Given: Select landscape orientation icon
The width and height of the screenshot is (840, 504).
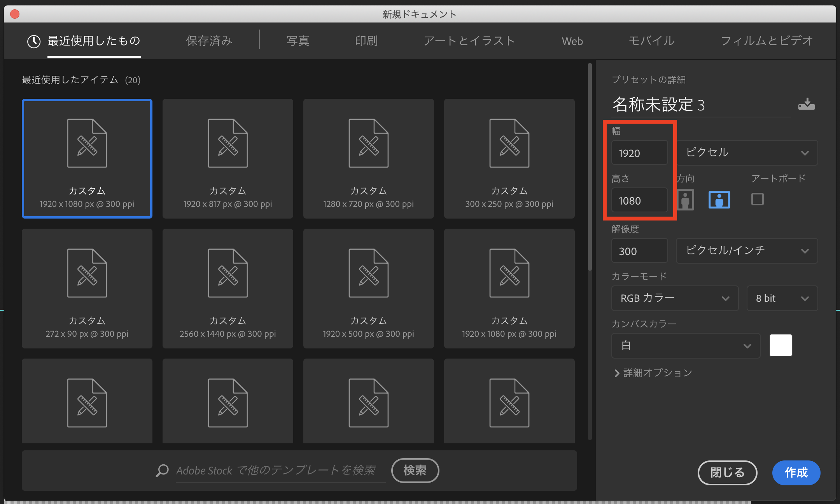Looking at the screenshot, I should pos(719,200).
